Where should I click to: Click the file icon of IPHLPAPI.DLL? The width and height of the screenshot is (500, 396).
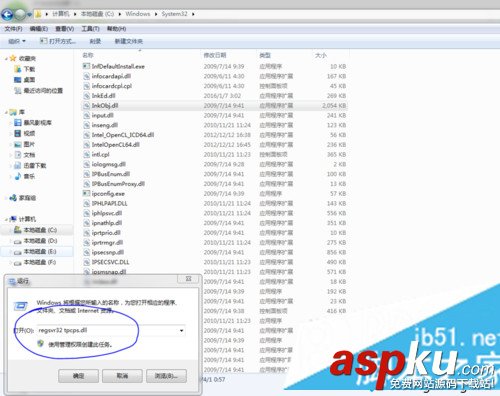[x=86, y=203]
